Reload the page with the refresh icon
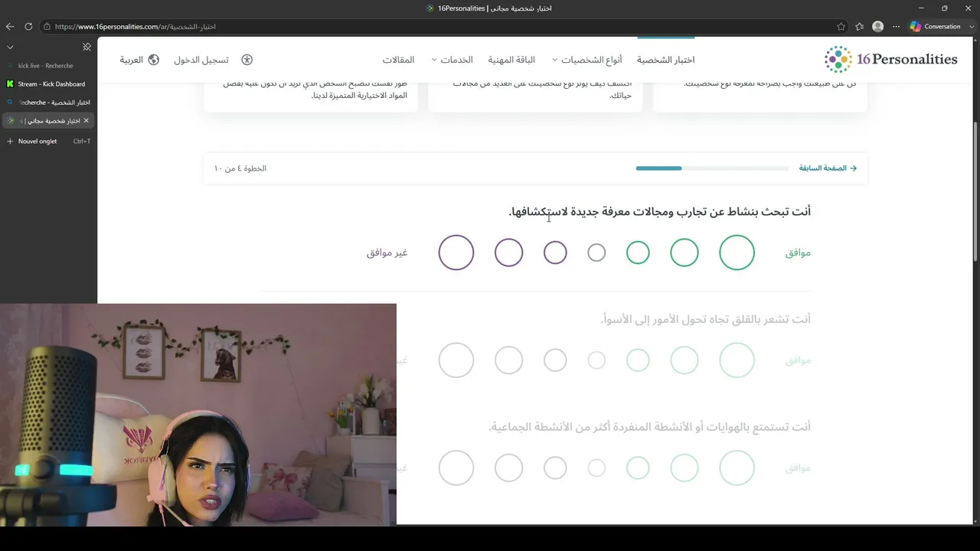Viewport: 980px width, 551px height. click(28, 26)
